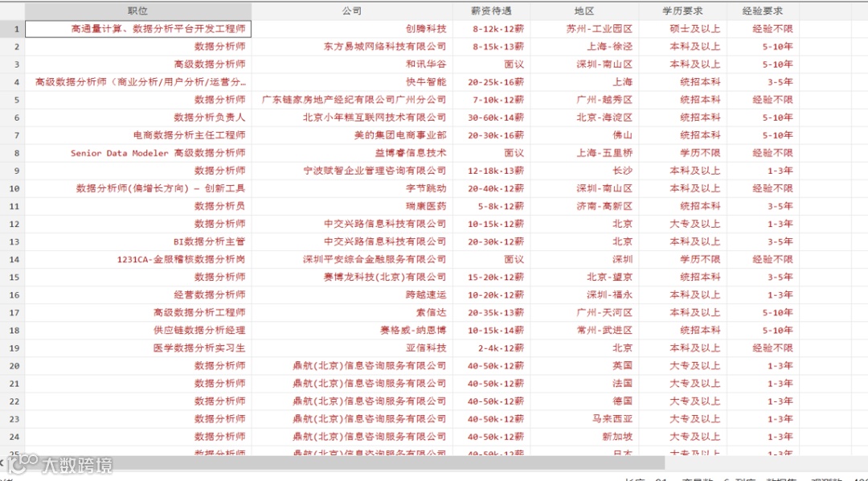Select row number 19 header
Screen dimensions: 868x481
[13, 348]
